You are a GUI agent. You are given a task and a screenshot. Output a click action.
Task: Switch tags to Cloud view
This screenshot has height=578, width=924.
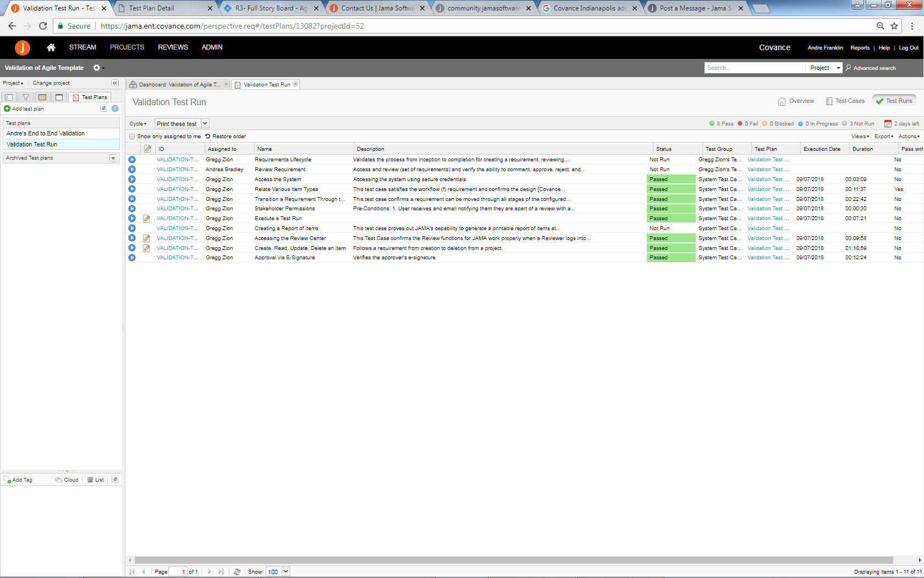pyautogui.click(x=67, y=480)
